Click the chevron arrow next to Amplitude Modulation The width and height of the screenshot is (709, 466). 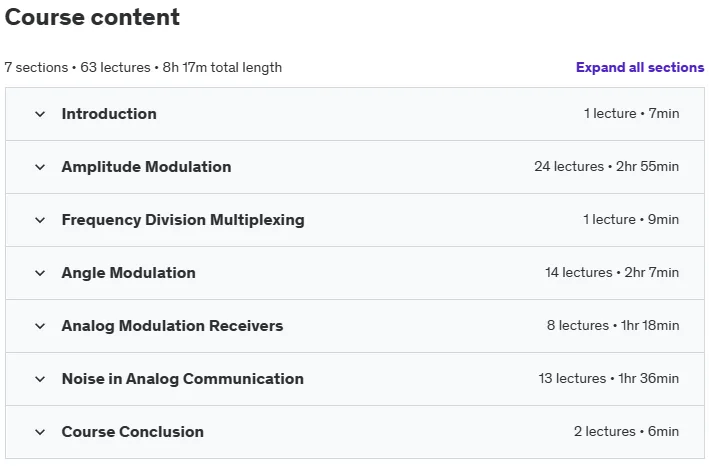40,167
